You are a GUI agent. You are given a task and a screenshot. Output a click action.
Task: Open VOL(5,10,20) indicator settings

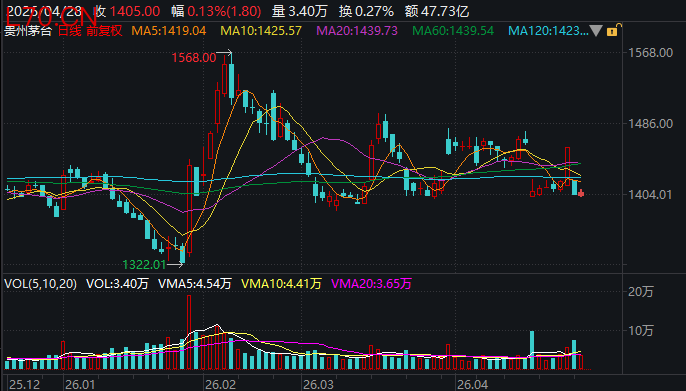[x=40, y=284]
